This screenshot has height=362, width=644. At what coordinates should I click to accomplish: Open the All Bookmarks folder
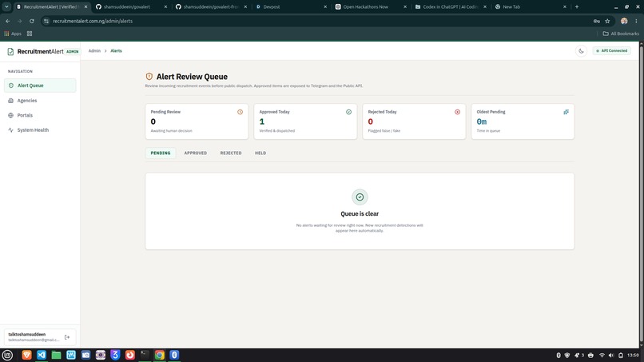pyautogui.click(x=621, y=34)
